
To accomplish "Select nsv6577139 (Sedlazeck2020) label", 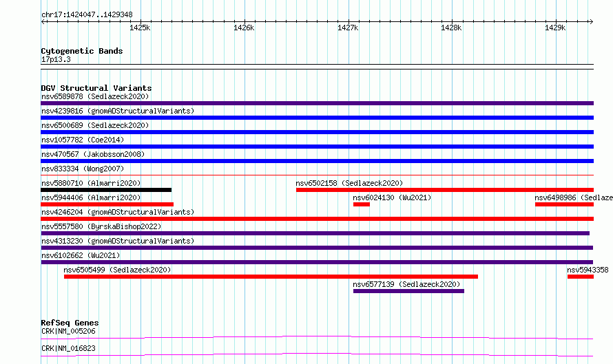I will pyautogui.click(x=406, y=284).
